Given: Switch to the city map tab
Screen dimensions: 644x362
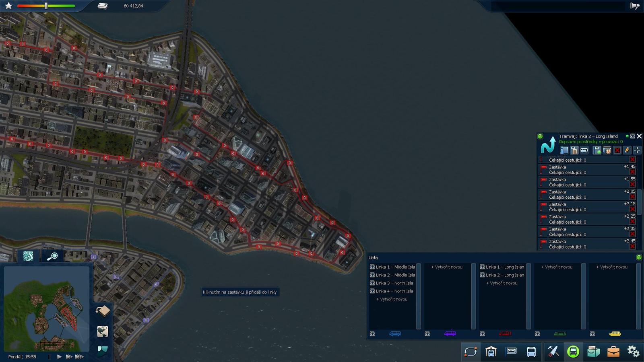Looking at the screenshot, I should 28,256.
